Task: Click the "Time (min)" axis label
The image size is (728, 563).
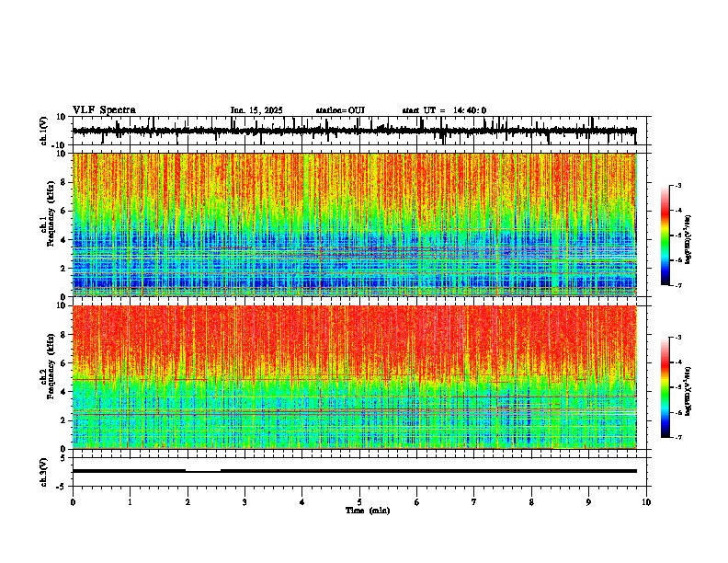Action: (368, 511)
